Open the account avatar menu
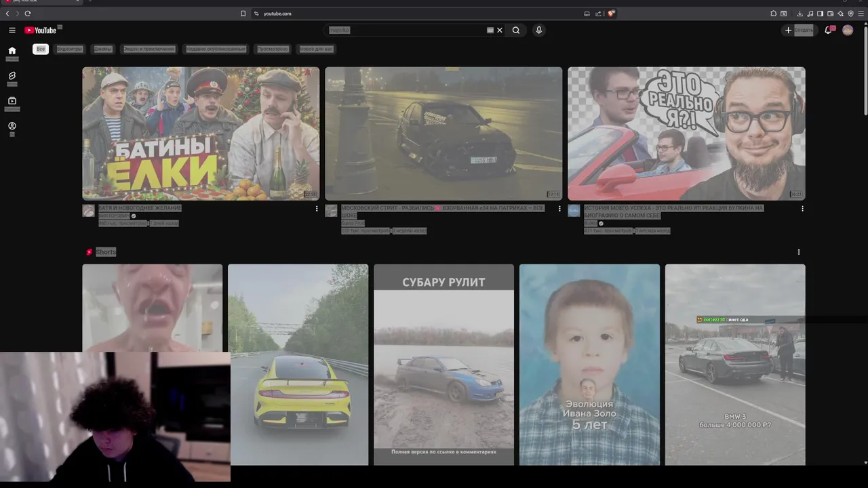Screen dimensions: 868x488 pos(848,30)
